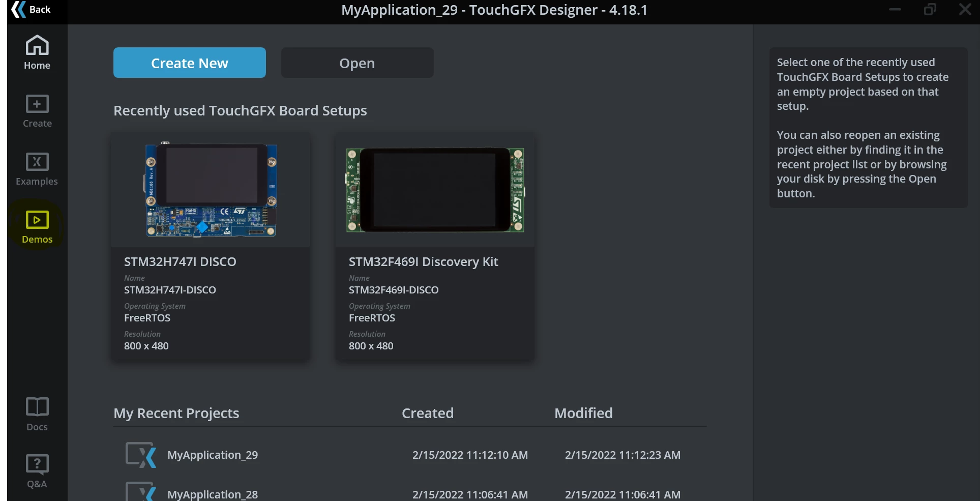
Task: Click 800 x 480 resolution of STM32F469I Discovery Kit
Action: [371, 346]
